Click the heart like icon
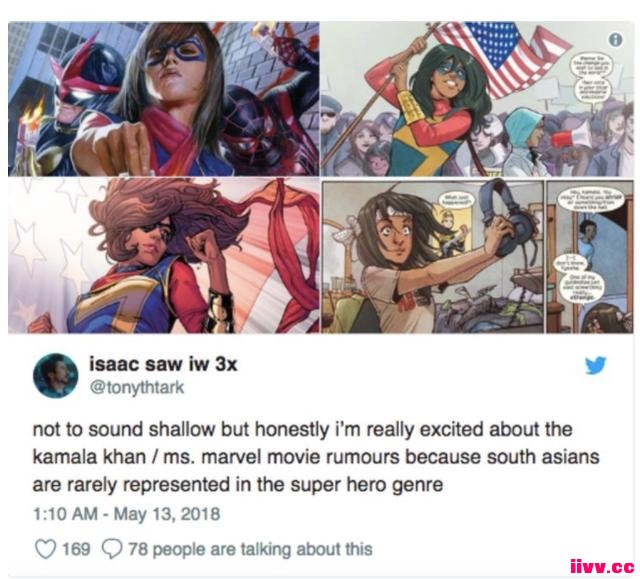640x579 pixels. pyautogui.click(x=45, y=548)
